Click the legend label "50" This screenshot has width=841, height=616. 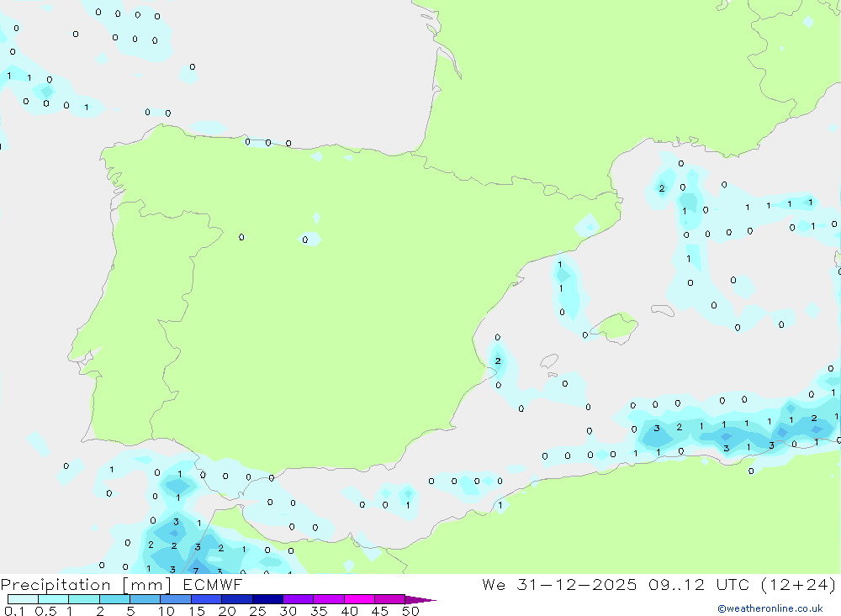[410, 611]
